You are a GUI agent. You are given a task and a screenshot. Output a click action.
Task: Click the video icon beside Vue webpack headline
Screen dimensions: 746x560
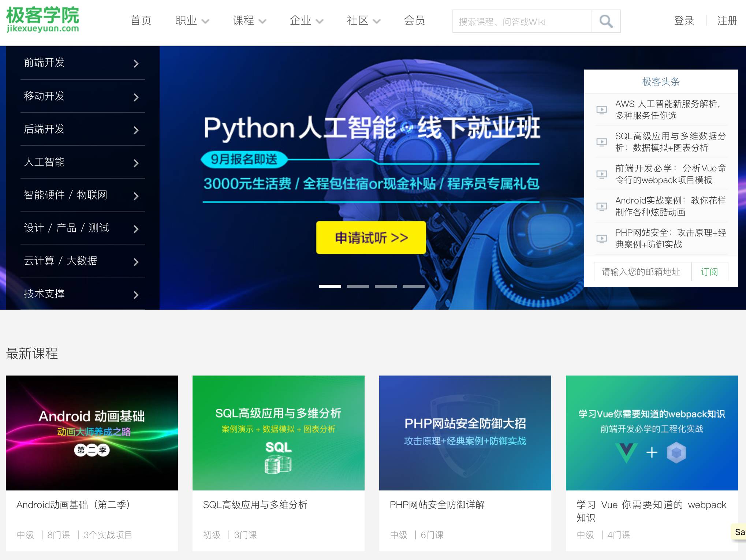[x=601, y=174]
